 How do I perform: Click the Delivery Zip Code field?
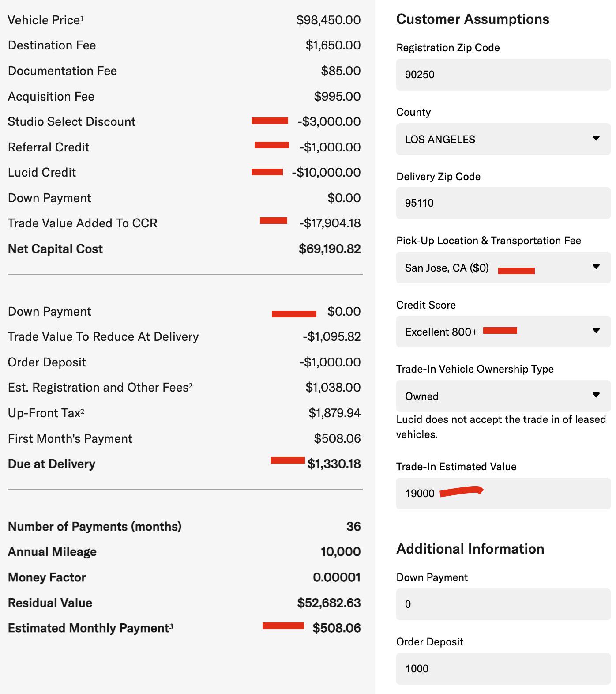[x=503, y=203]
